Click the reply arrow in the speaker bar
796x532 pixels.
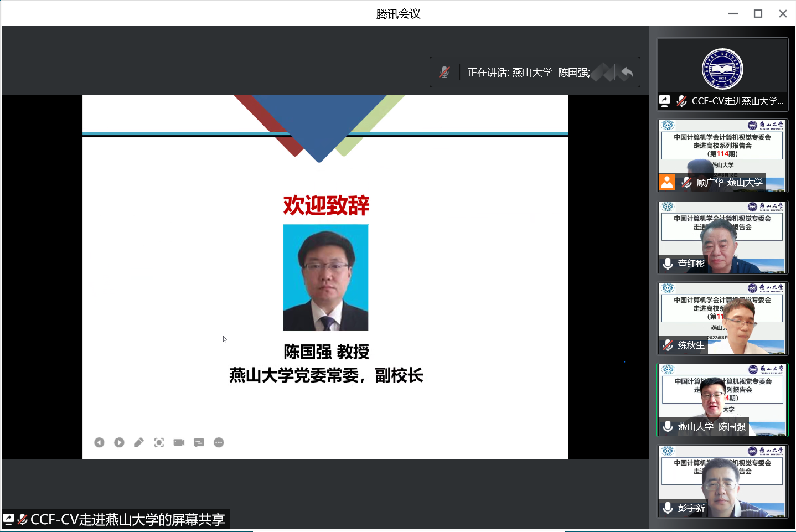point(627,73)
